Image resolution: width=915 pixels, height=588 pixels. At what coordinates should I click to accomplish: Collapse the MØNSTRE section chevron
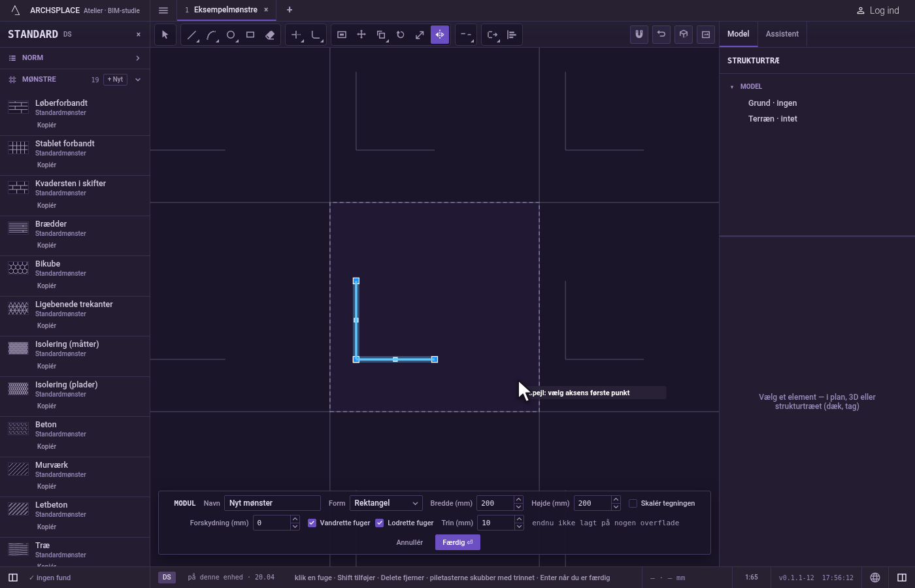coord(138,80)
